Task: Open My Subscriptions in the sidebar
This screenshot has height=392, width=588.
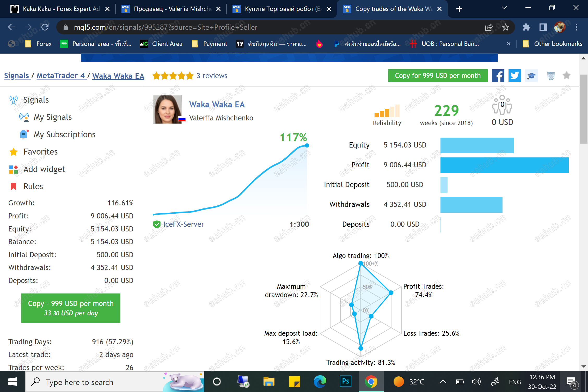Action: (64, 134)
